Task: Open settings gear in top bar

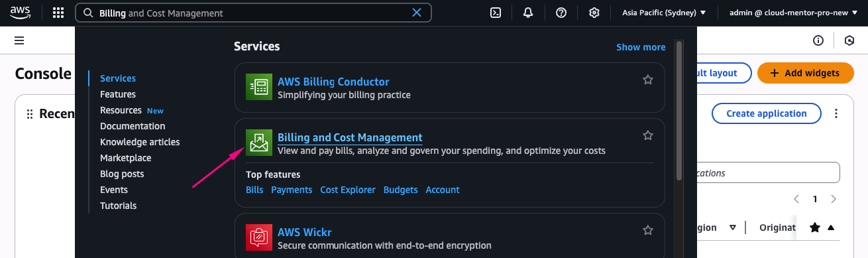Action: click(x=594, y=13)
